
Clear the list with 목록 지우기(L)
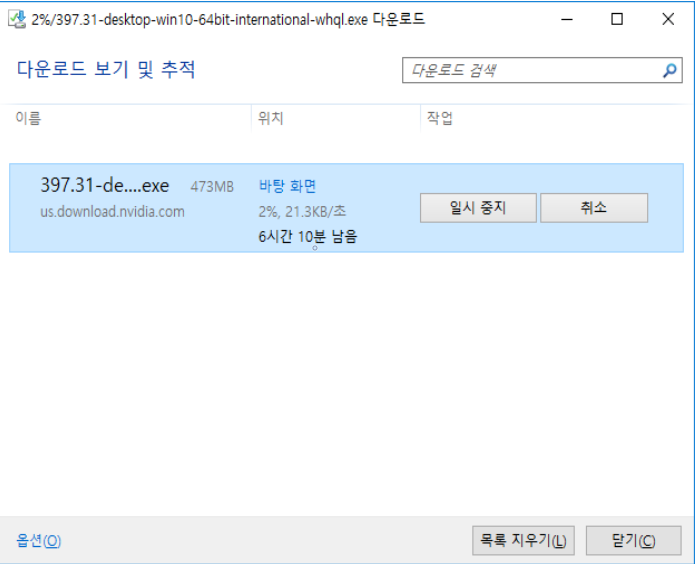[x=523, y=540]
